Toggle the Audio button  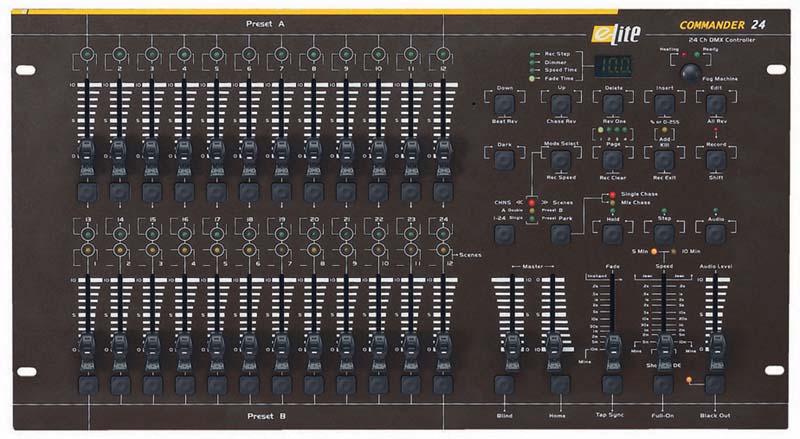[716, 234]
